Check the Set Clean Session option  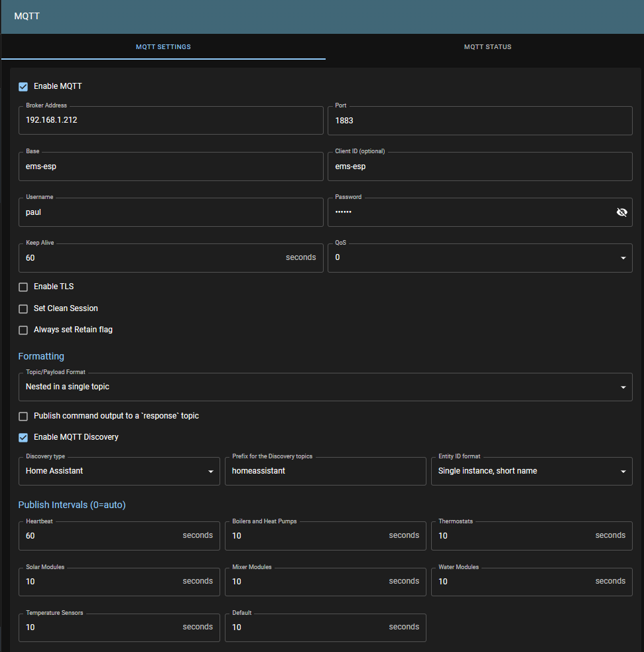point(23,308)
